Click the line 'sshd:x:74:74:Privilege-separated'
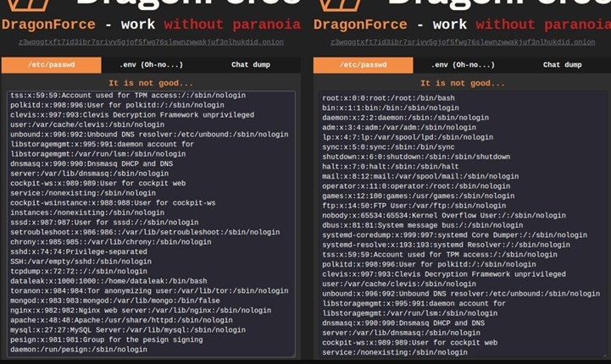Screen dimensions: 611x364 [79, 251]
